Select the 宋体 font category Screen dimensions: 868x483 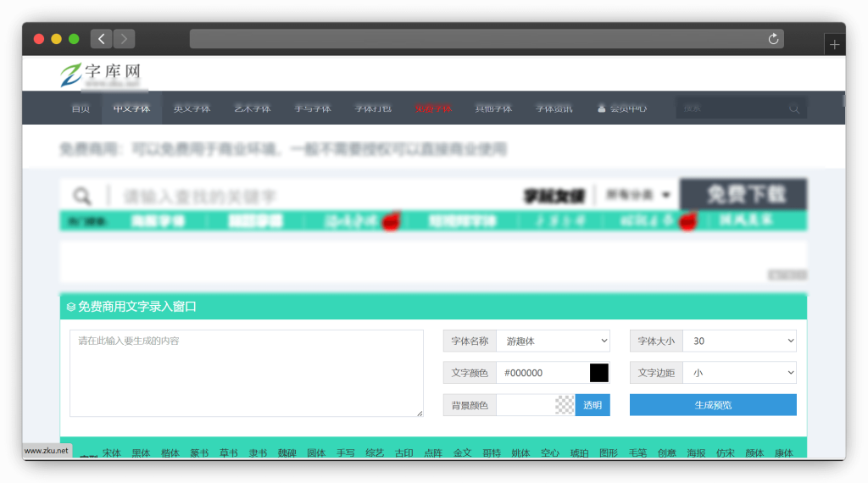click(111, 452)
